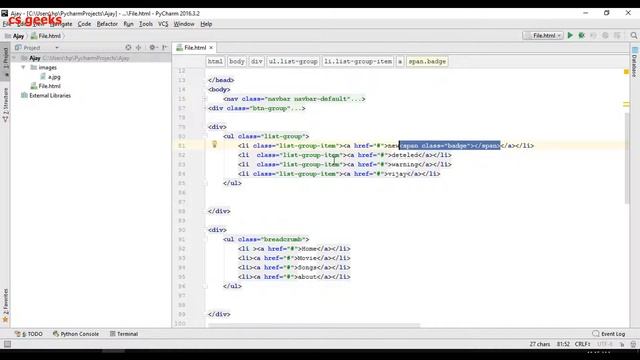Image resolution: width=640 pixels, height=360 pixels.
Task: Open the File.html run configuration dropdown
Action: coord(543,36)
